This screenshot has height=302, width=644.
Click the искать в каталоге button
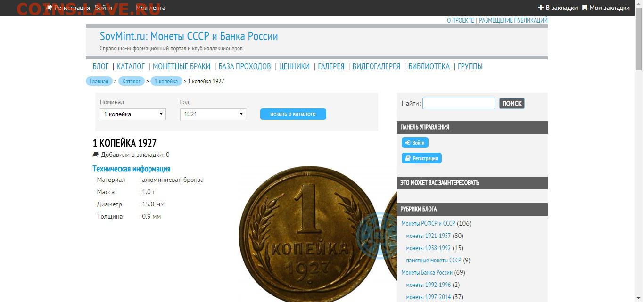[x=293, y=114]
